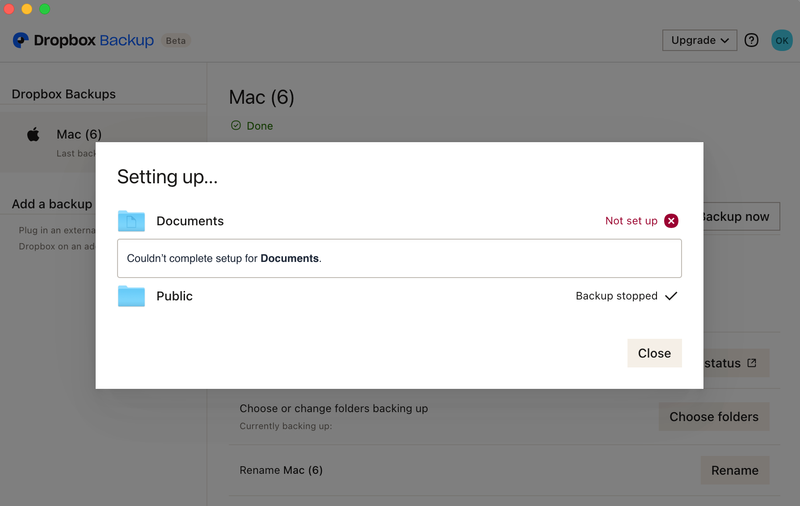The height and width of the screenshot is (506, 800).
Task: Click the green macOS fullscreen button
Action: pyautogui.click(x=45, y=9)
